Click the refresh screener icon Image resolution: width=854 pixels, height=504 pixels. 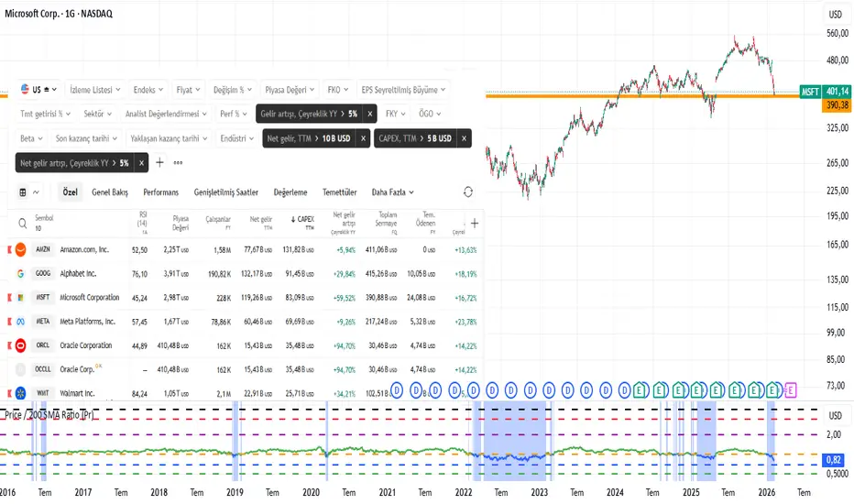point(468,192)
